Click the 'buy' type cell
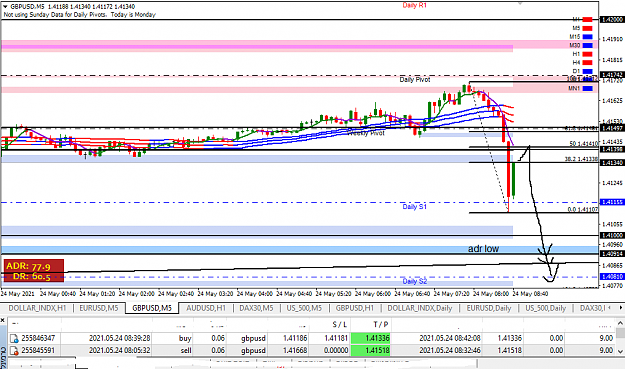The image size is (625, 369). tap(185, 338)
